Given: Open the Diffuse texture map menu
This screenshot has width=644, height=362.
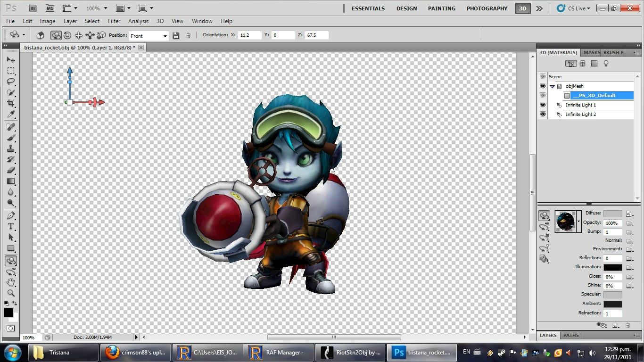Looking at the screenshot, I should point(629,214).
